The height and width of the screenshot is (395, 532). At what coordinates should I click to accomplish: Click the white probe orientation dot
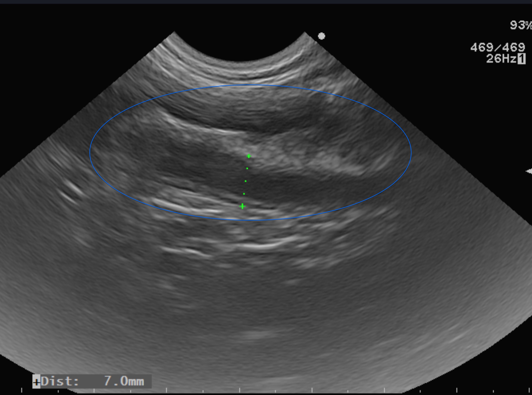[x=321, y=36]
